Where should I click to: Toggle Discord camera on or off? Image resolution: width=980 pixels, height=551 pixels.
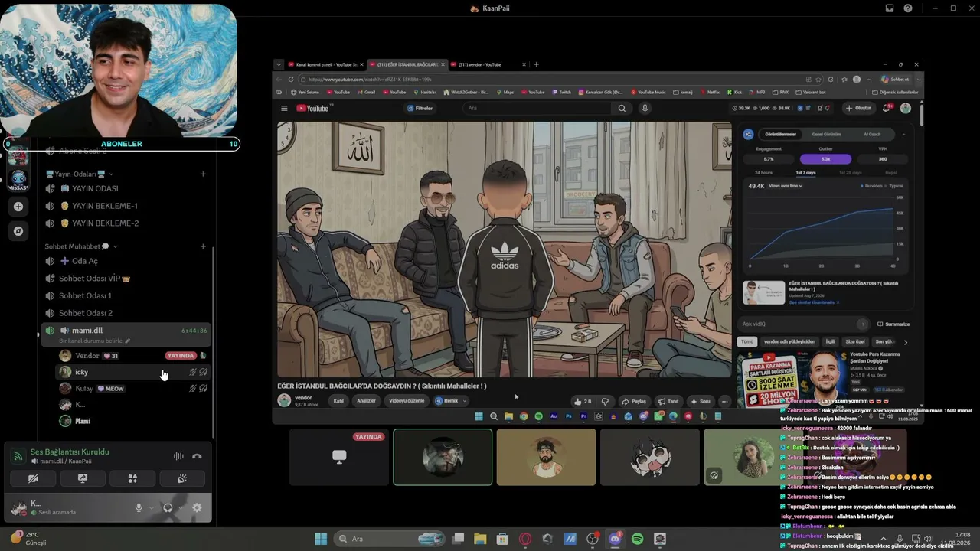click(x=33, y=478)
